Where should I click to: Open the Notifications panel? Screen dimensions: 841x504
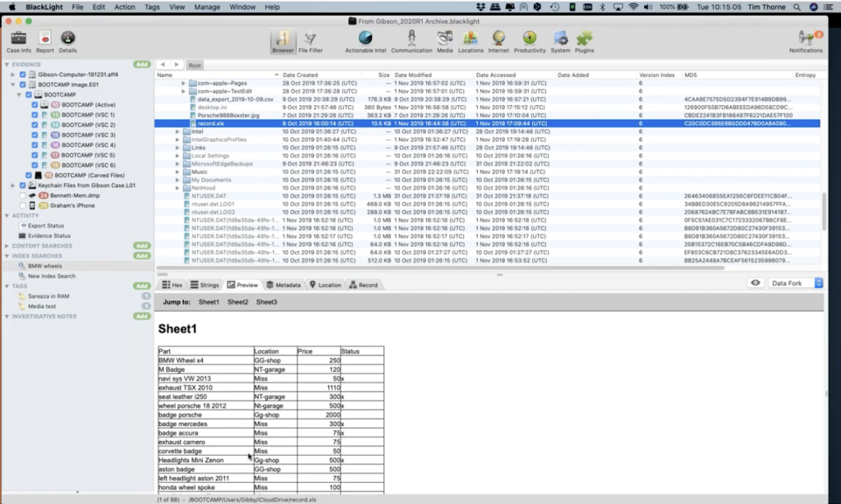(x=806, y=42)
